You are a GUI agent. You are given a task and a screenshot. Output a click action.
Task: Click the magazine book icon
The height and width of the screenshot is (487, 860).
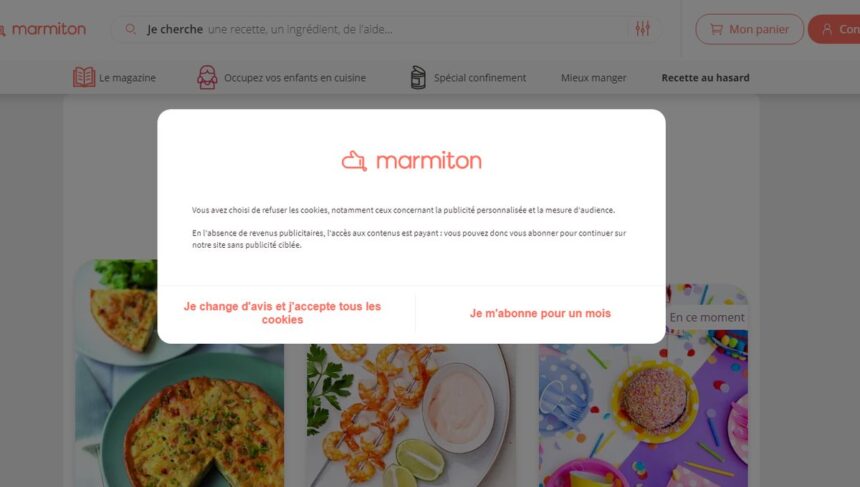click(x=84, y=77)
